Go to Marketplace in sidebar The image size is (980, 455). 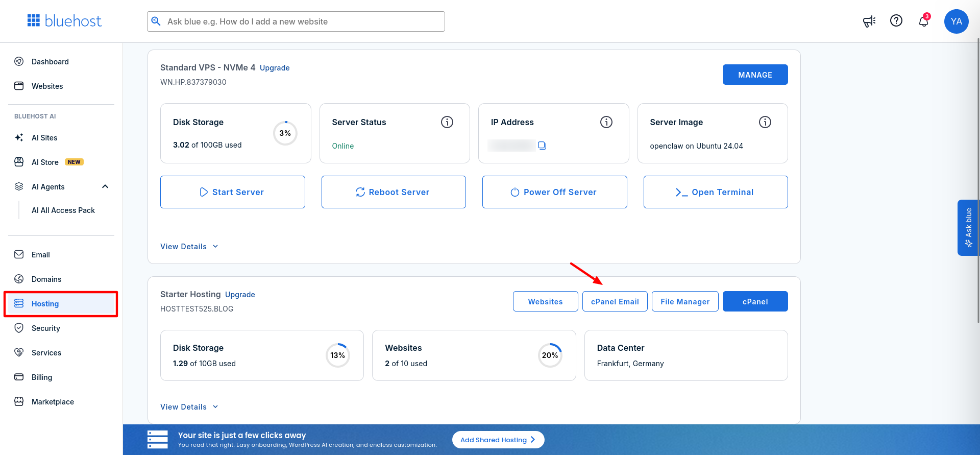pyautogui.click(x=61, y=401)
